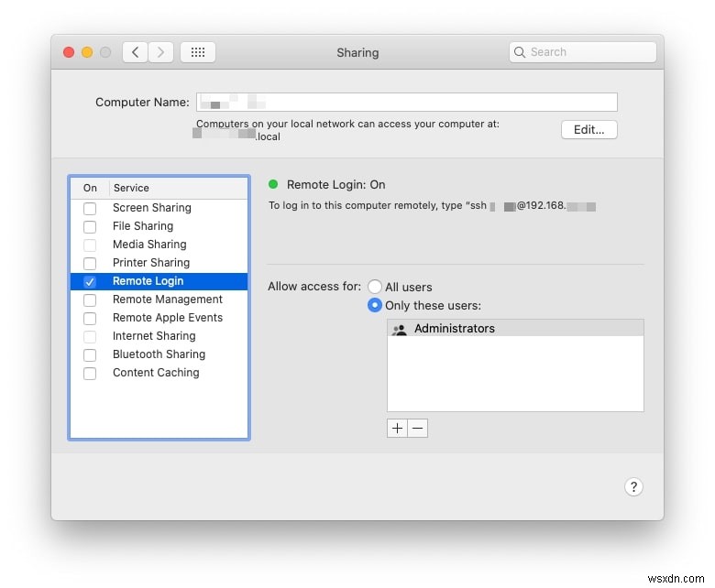Enable the Bluetooth Sharing checkbox
Image resolution: width=715 pixels, height=588 pixels.
(x=90, y=354)
